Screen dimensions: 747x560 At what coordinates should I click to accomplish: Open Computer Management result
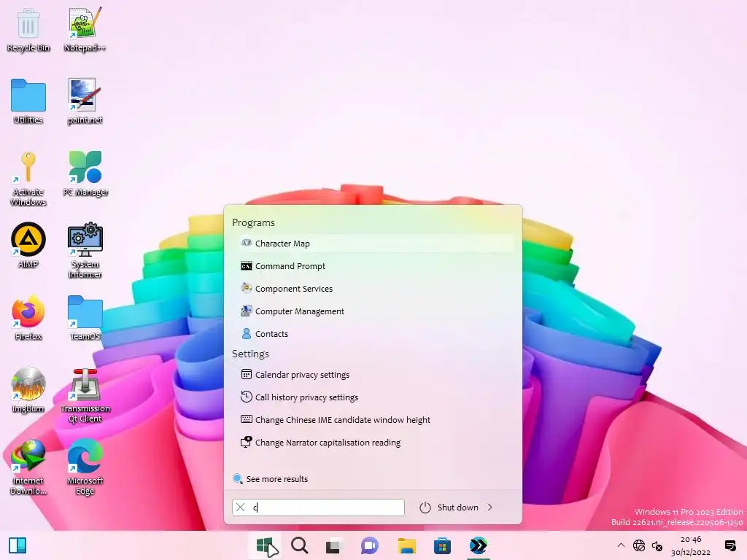pos(376,311)
